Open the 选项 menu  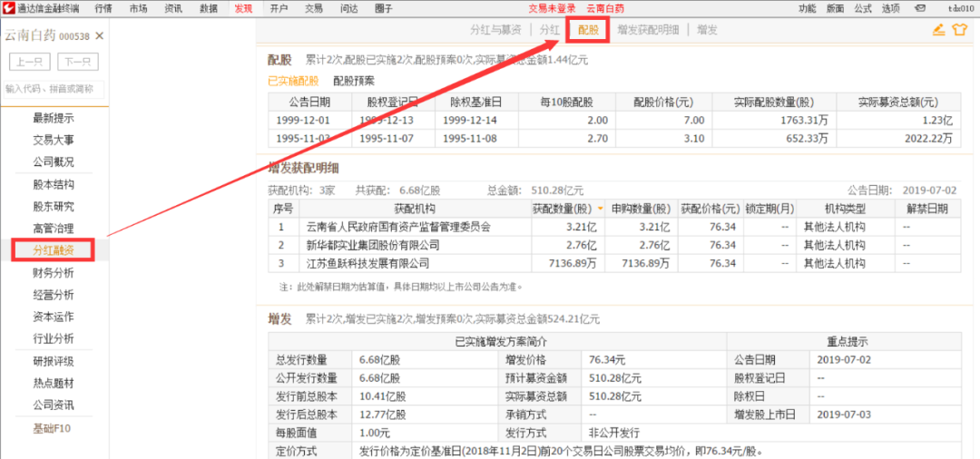point(891,8)
